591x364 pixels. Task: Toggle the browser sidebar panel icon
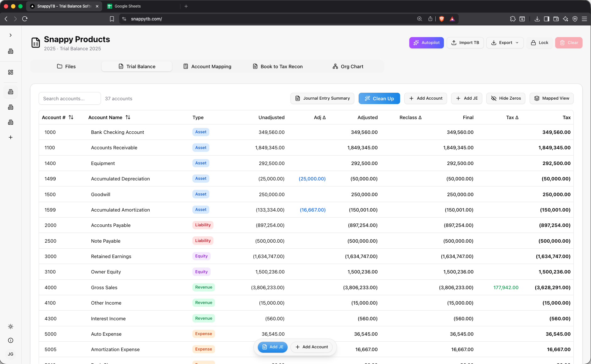point(547,19)
